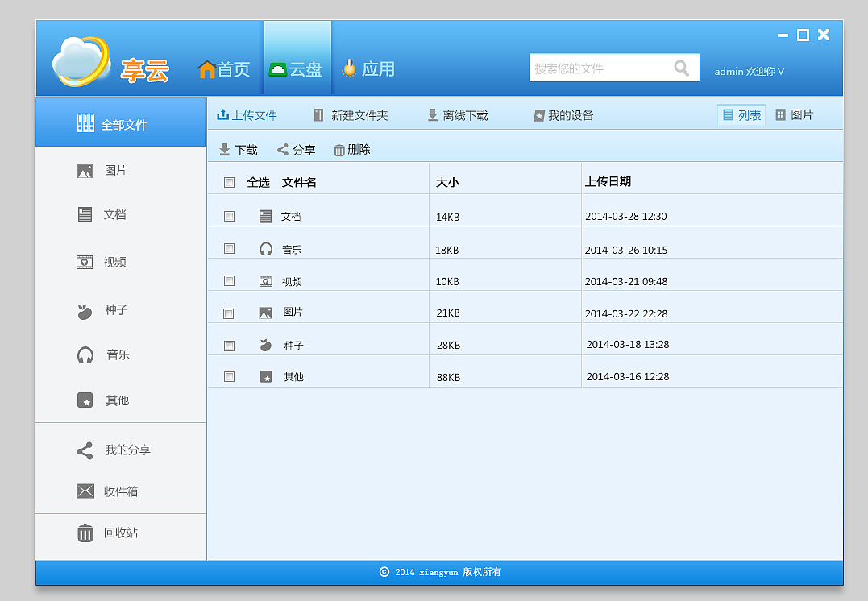Click the 种子 apple icon in sidebar
This screenshot has height=601, width=868.
(x=84, y=312)
